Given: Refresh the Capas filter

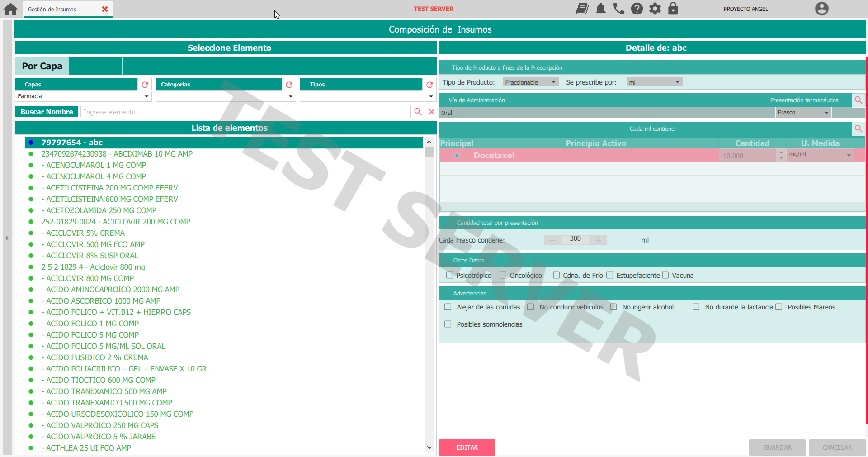Looking at the screenshot, I should [145, 85].
